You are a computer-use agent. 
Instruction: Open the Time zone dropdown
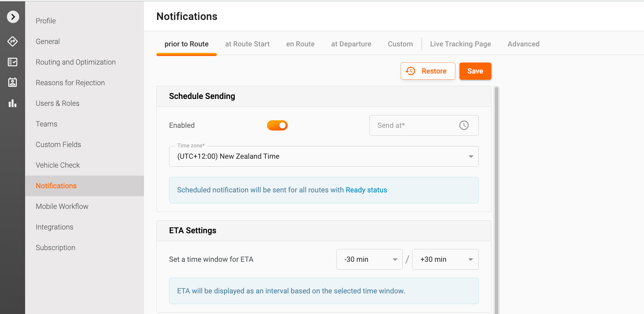pyautogui.click(x=323, y=156)
